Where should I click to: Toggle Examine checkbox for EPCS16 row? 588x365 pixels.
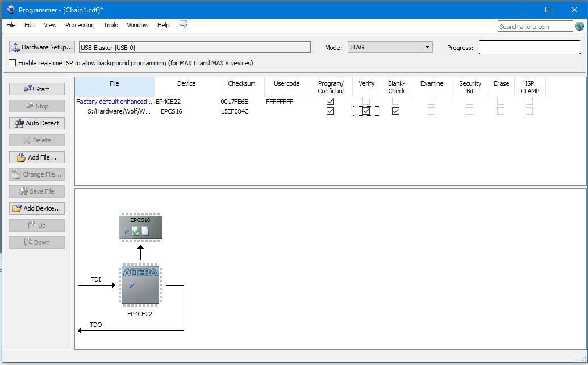click(x=432, y=111)
